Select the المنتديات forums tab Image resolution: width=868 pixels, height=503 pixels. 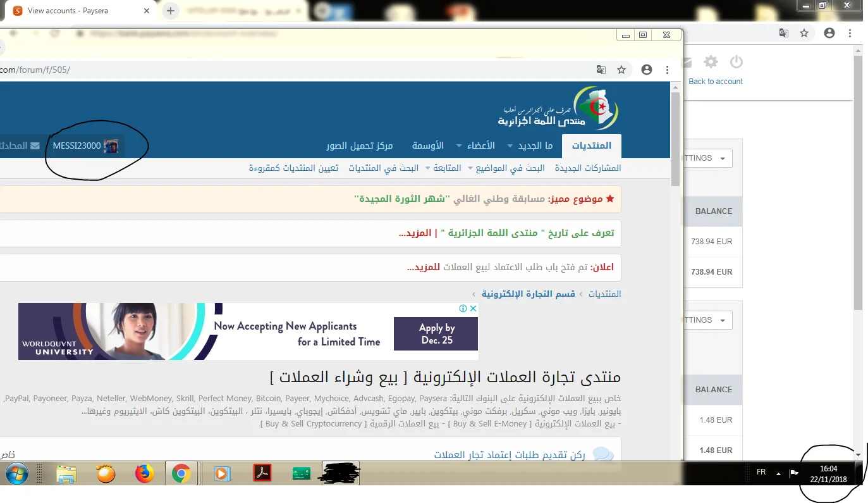[x=591, y=146]
